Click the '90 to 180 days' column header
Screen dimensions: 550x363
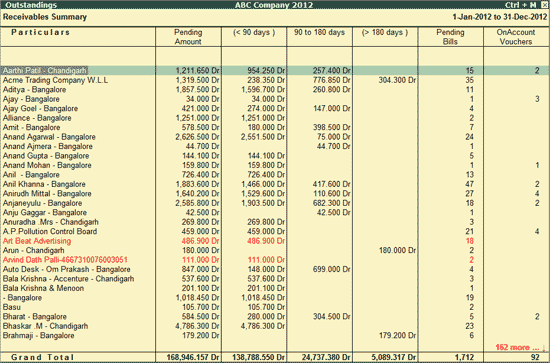pyautogui.click(x=319, y=32)
